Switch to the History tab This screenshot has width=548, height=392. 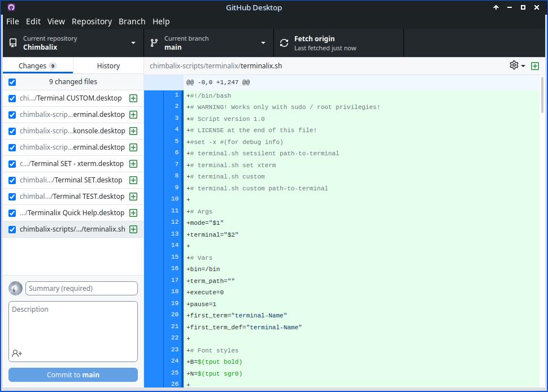tap(108, 66)
